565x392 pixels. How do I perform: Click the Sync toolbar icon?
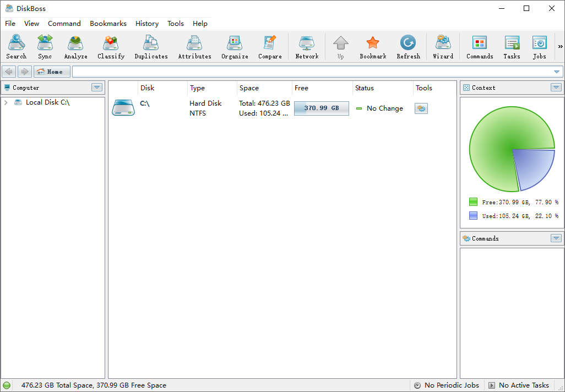coord(45,47)
